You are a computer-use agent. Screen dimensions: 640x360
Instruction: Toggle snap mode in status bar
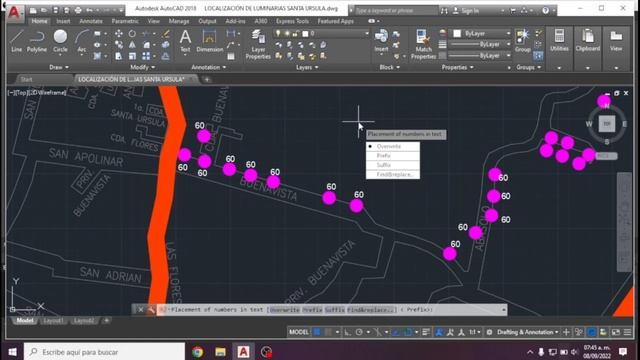328,332
